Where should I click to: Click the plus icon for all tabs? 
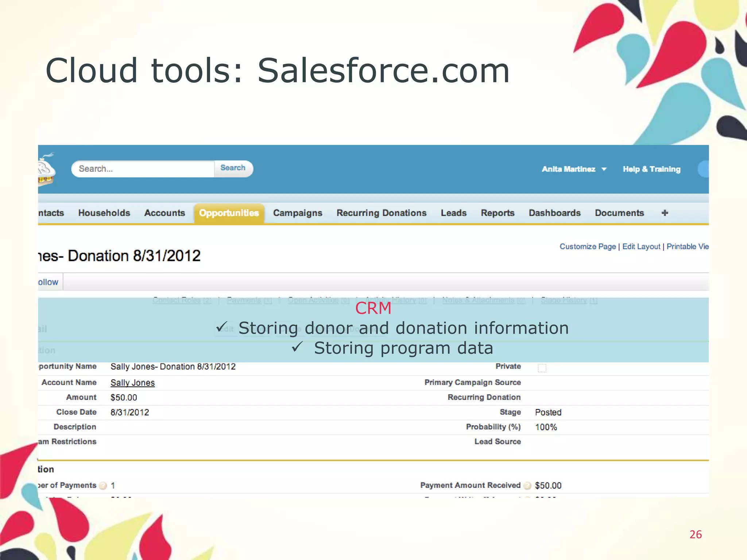(x=665, y=213)
